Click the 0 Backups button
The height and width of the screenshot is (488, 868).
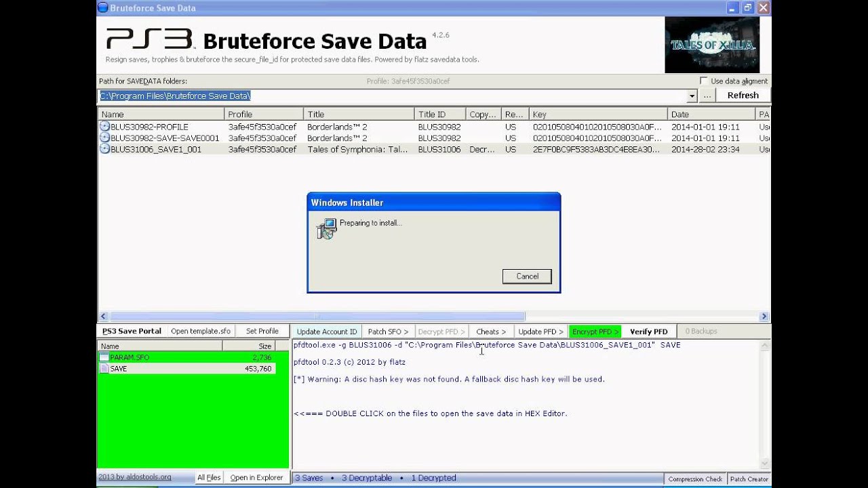tap(701, 331)
